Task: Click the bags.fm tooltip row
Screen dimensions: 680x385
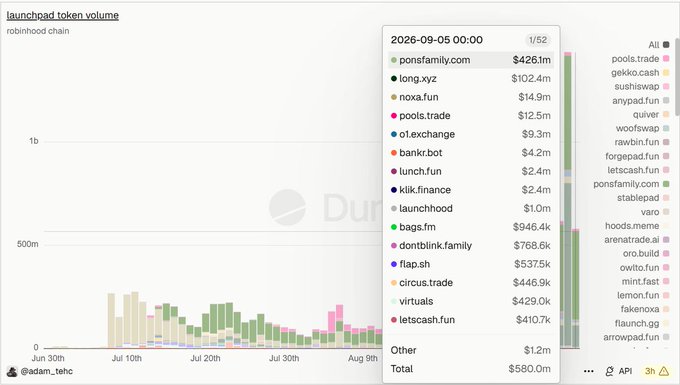Action: (x=471, y=227)
